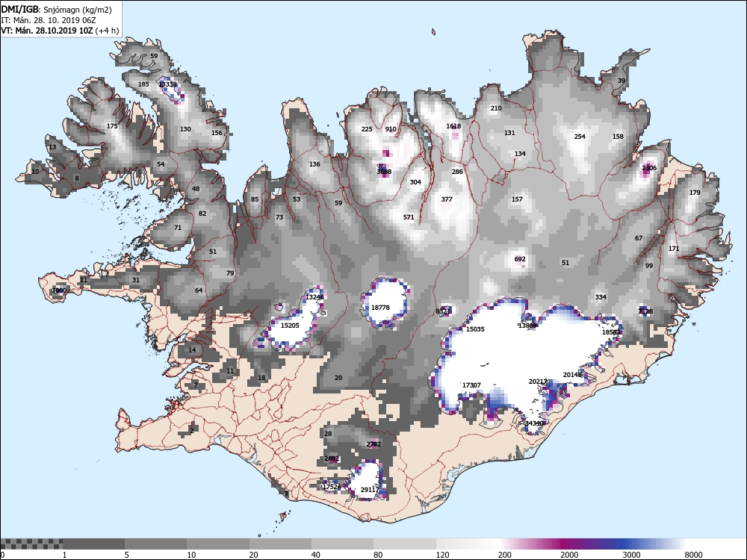
Task: Click the snow value '254'
Action: tap(580, 137)
